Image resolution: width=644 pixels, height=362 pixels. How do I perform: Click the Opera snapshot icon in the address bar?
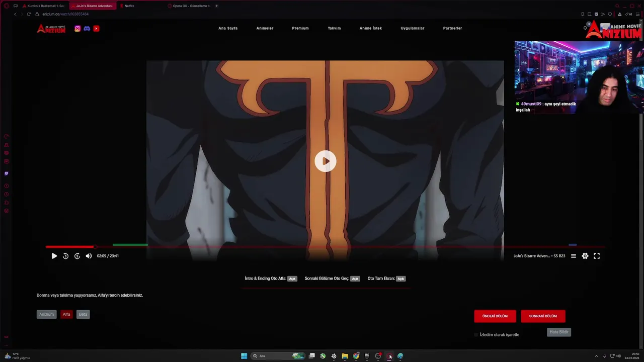[590, 14]
